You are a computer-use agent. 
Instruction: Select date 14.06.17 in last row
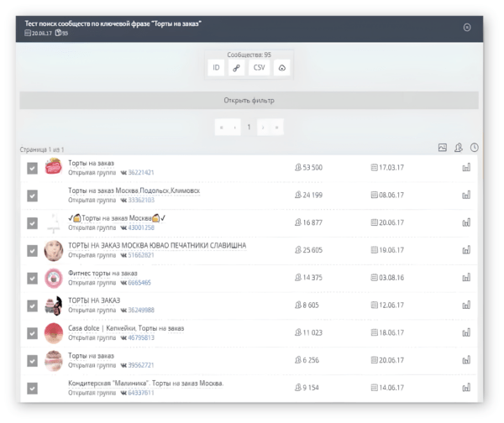[391, 388]
